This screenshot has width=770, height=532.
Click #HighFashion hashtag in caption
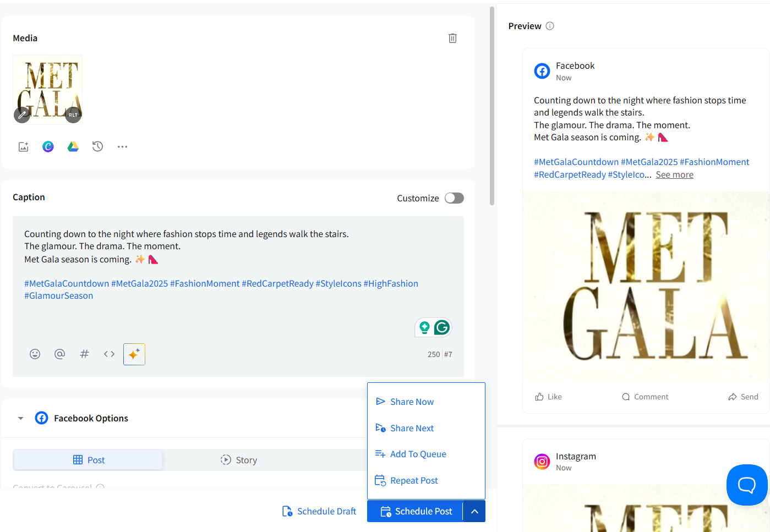(391, 283)
